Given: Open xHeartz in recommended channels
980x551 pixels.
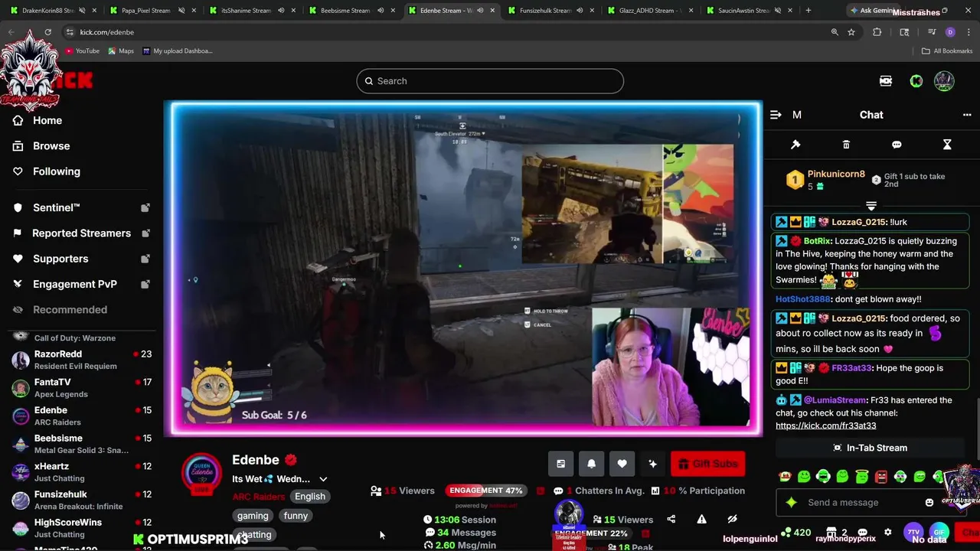Looking at the screenshot, I should (x=81, y=472).
